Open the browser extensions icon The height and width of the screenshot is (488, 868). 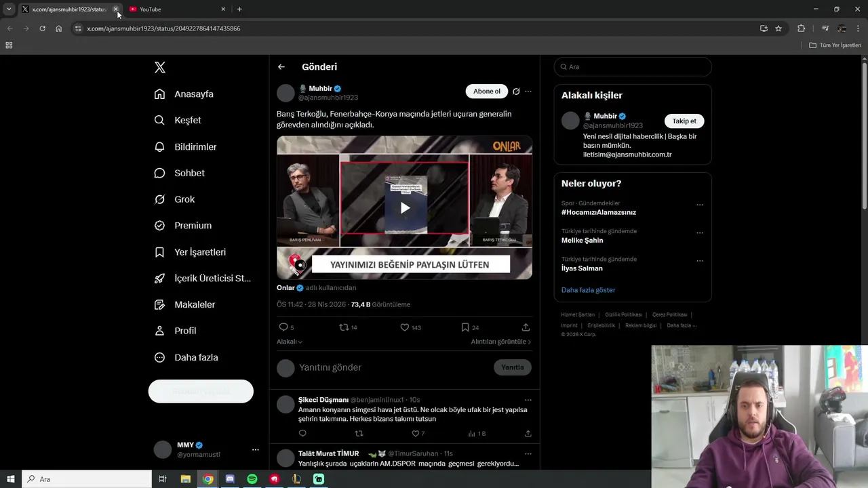tap(802, 28)
